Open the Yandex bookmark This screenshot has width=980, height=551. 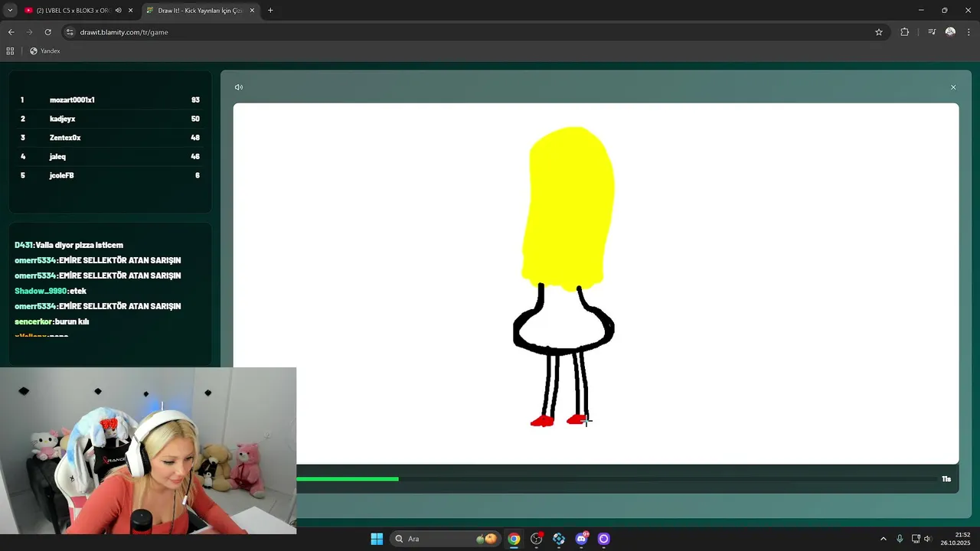[44, 51]
